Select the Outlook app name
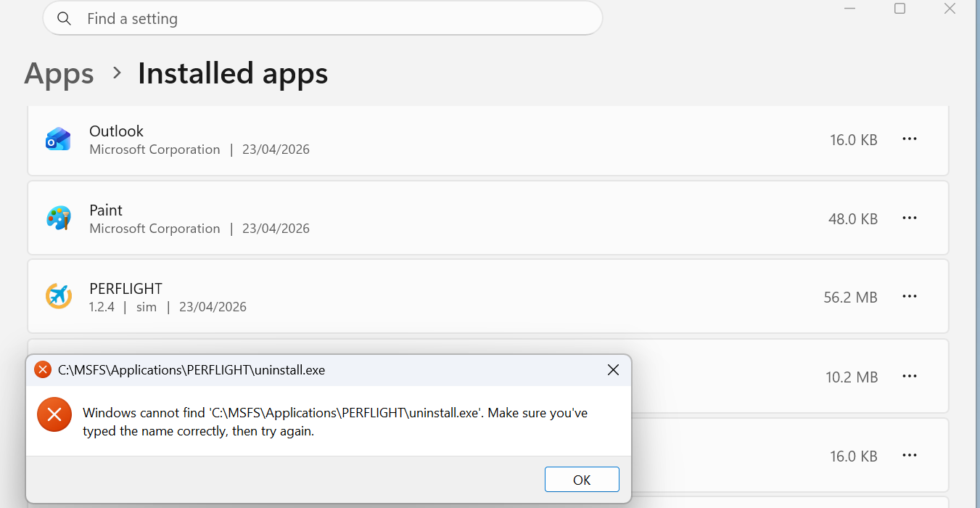 116,131
